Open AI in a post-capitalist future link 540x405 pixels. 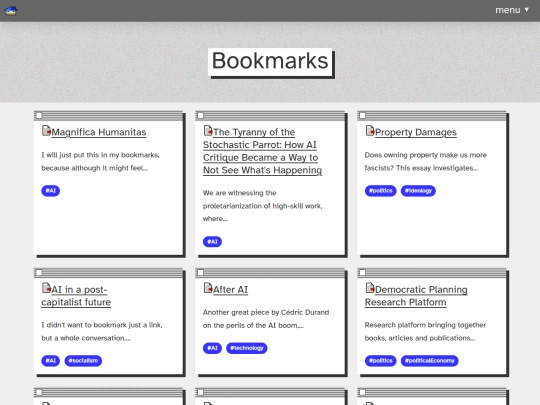tap(76, 296)
